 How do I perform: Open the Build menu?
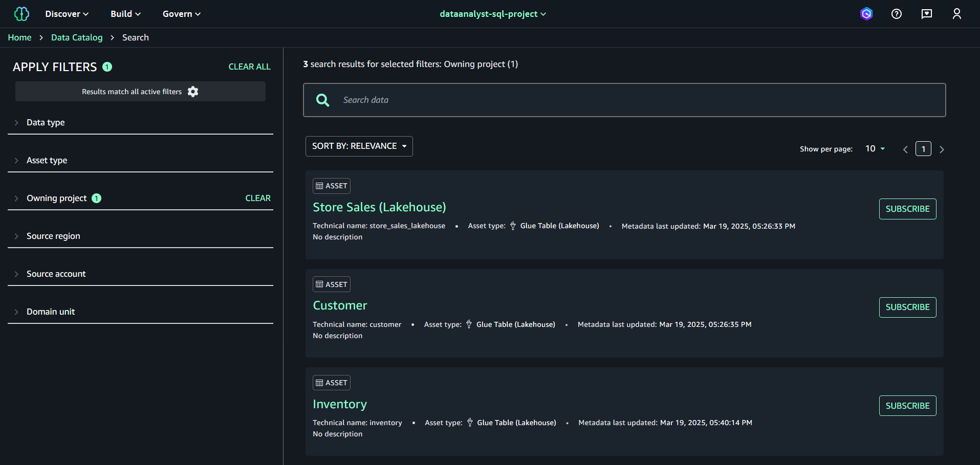[125, 14]
